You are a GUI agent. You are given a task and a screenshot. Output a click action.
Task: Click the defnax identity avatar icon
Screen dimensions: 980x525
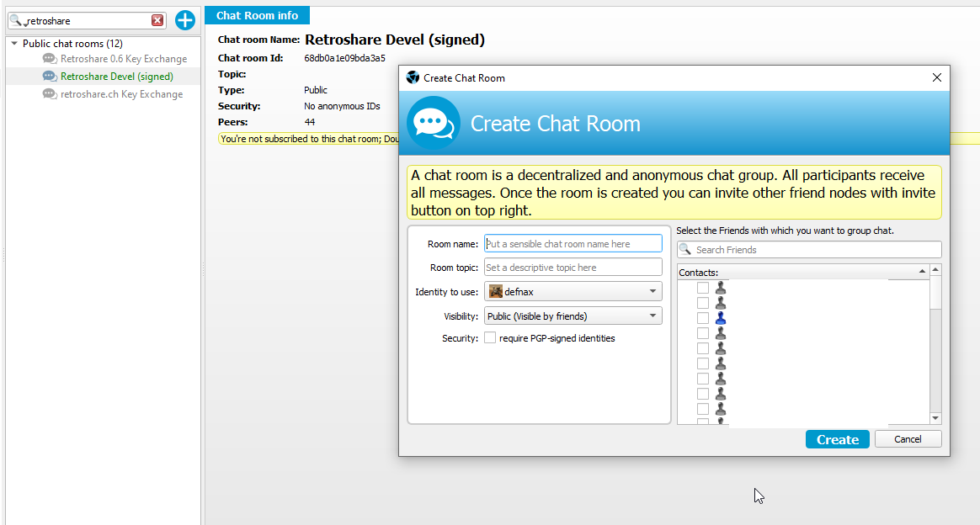[x=496, y=292]
